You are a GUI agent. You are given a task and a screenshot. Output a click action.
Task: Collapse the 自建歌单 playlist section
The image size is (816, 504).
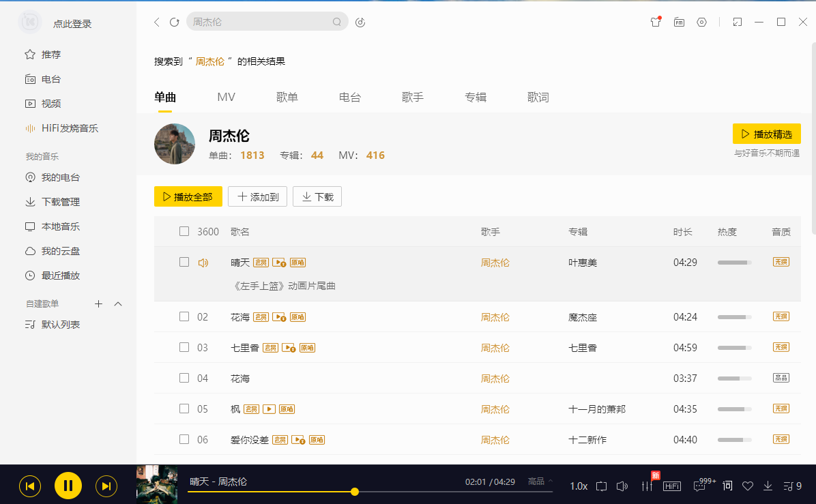[118, 303]
